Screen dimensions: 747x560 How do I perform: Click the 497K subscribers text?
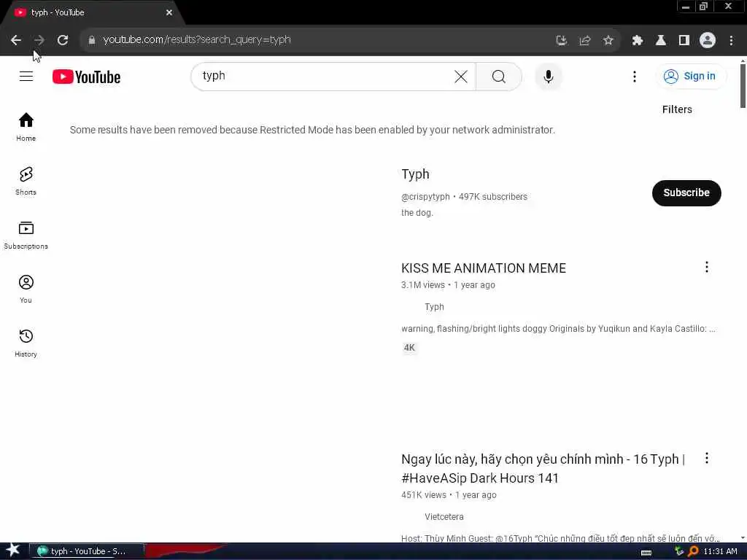(492, 197)
